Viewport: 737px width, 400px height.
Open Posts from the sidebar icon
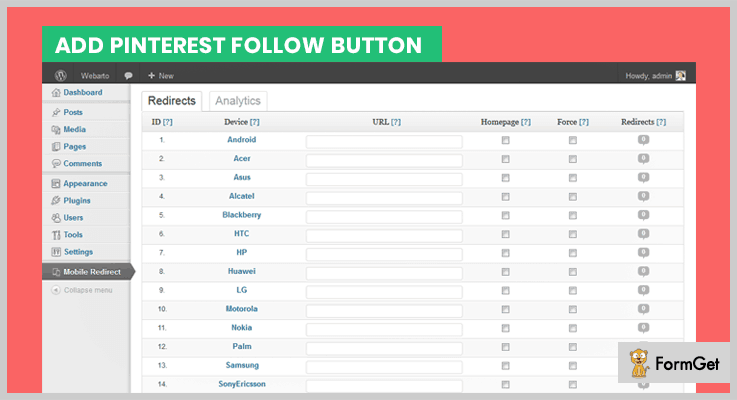click(55, 113)
